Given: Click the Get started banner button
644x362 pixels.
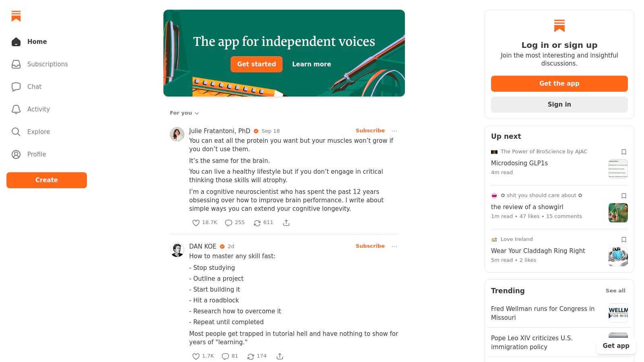Looking at the screenshot, I should pos(256,64).
